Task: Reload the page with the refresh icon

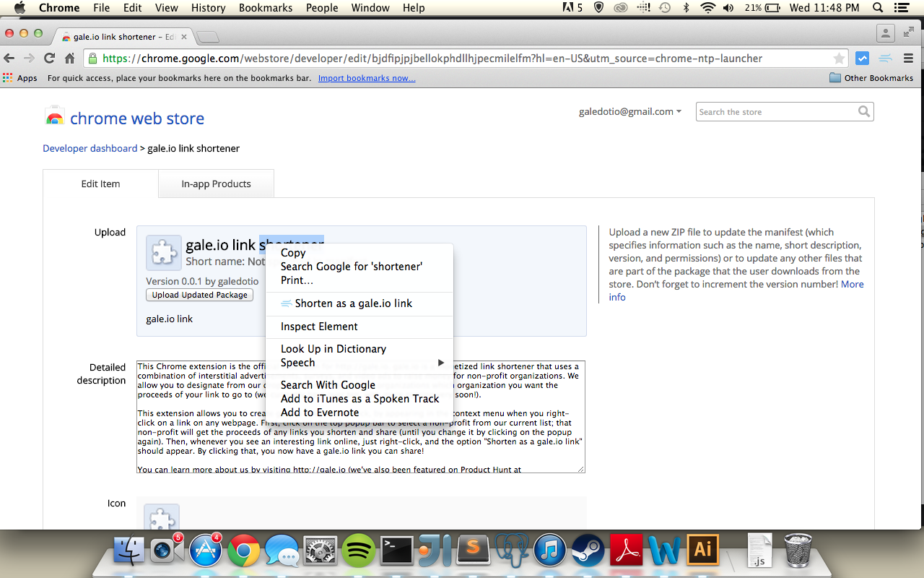Action: click(49, 59)
